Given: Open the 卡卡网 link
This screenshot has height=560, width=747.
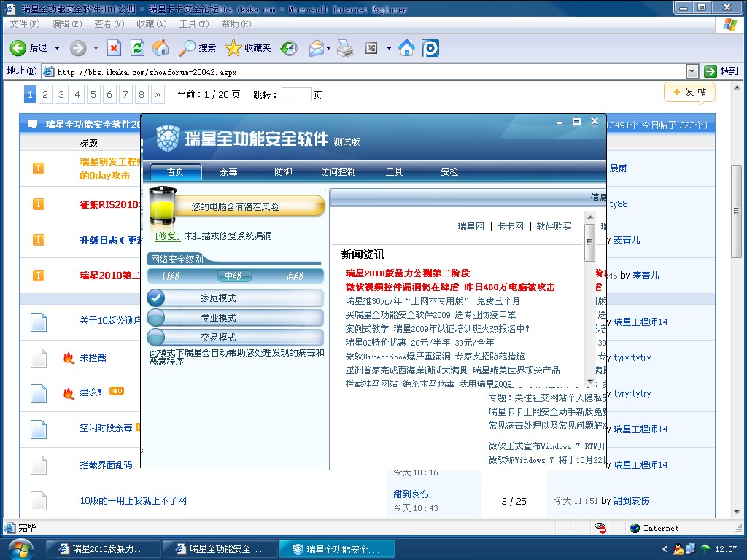Looking at the screenshot, I should (x=510, y=227).
